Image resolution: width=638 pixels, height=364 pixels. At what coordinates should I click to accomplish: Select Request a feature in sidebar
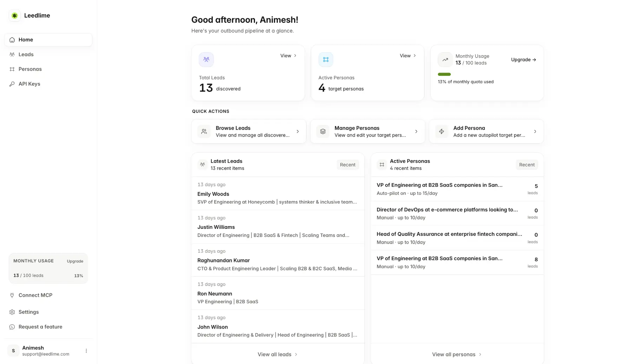(x=48, y=327)
